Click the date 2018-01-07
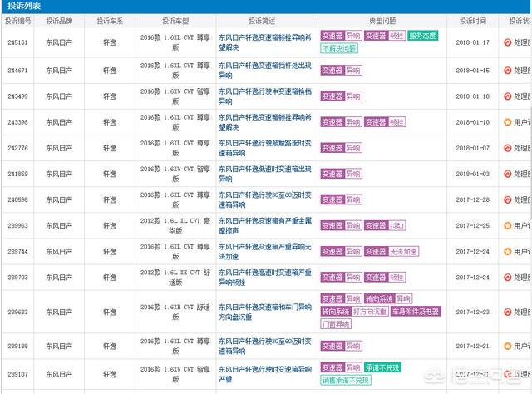532x394 pixels. click(x=473, y=148)
